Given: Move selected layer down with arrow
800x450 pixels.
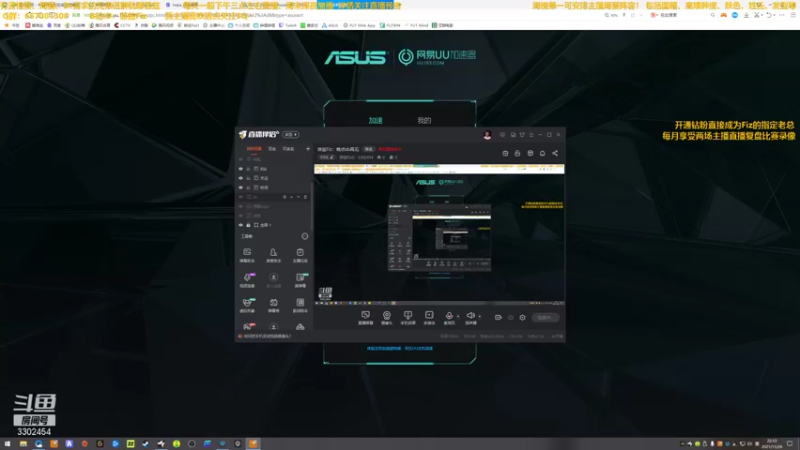Looking at the screenshot, I should click(x=298, y=197).
